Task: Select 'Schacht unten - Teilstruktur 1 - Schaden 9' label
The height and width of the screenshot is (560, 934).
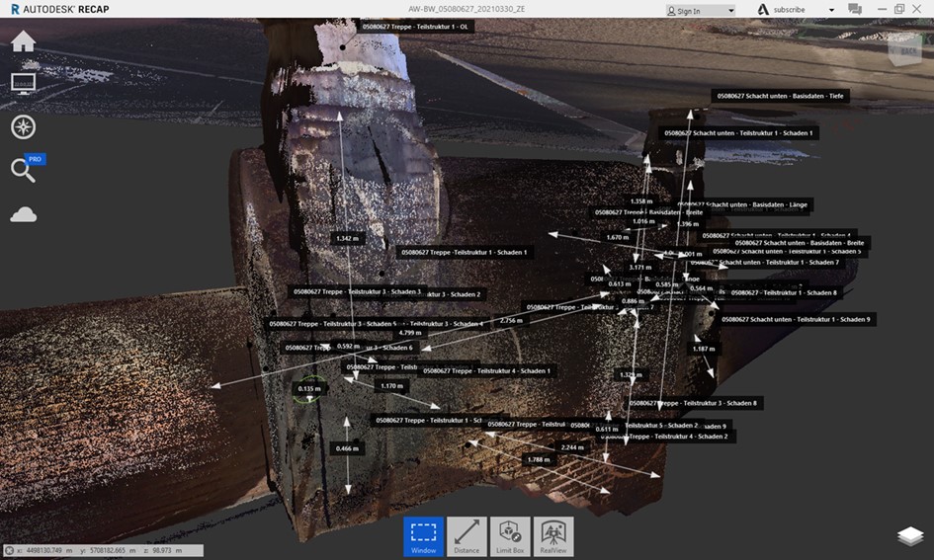Action: click(797, 319)
